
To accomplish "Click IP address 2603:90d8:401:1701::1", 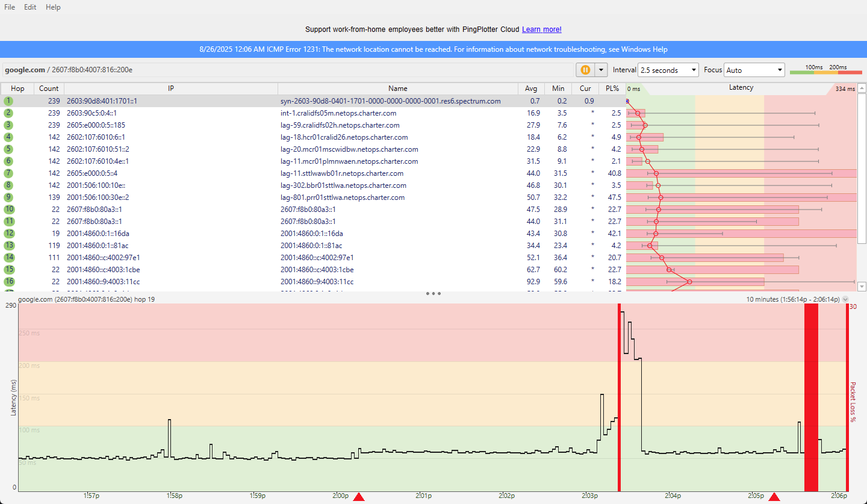I will point(102,101).
